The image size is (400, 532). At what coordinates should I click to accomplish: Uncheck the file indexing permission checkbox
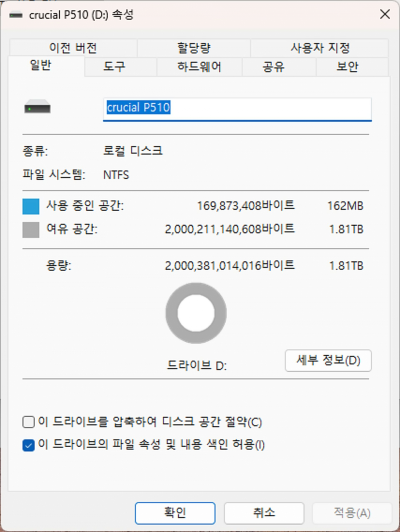pos(28,445)
